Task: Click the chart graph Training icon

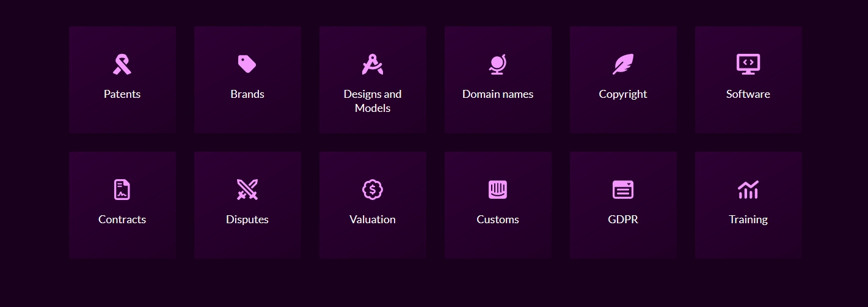Action: pos(748,190)
